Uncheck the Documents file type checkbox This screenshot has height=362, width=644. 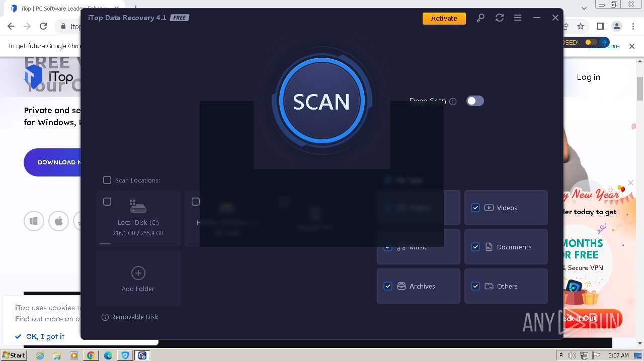tap(475, 247)
